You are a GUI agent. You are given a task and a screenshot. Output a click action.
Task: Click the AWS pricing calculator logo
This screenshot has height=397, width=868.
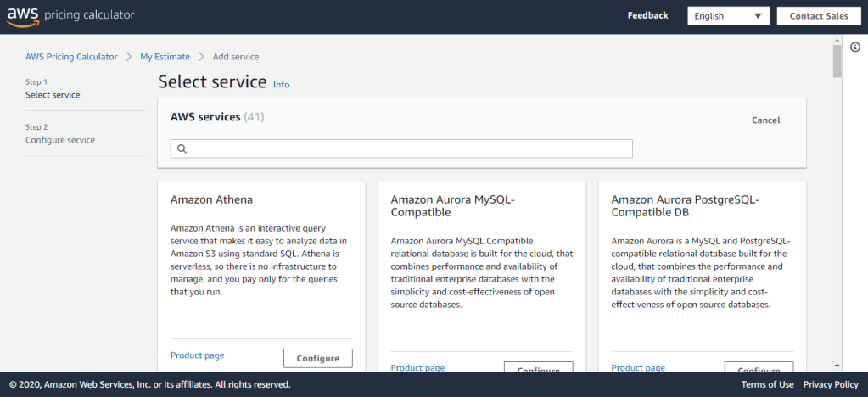point(70,16)
